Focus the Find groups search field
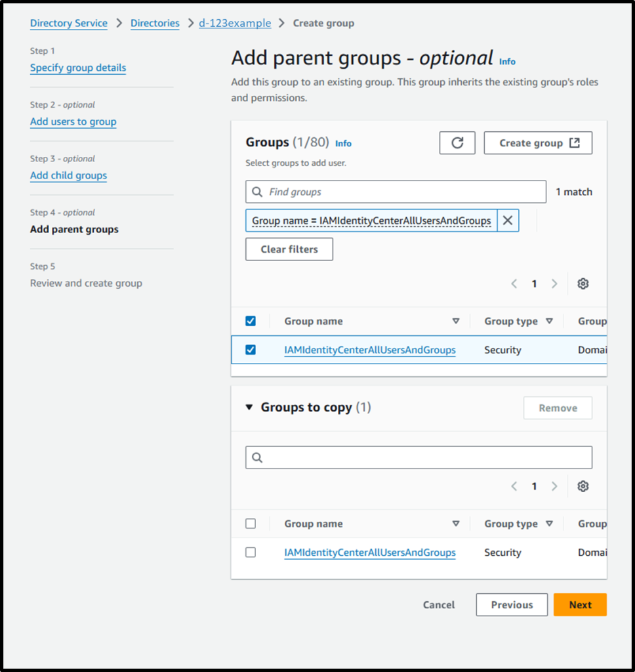635x672 pixels. click(396, 192)
